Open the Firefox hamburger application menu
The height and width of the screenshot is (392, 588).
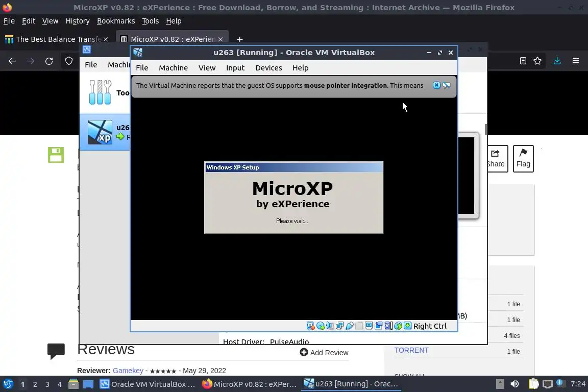coord(576,61)
